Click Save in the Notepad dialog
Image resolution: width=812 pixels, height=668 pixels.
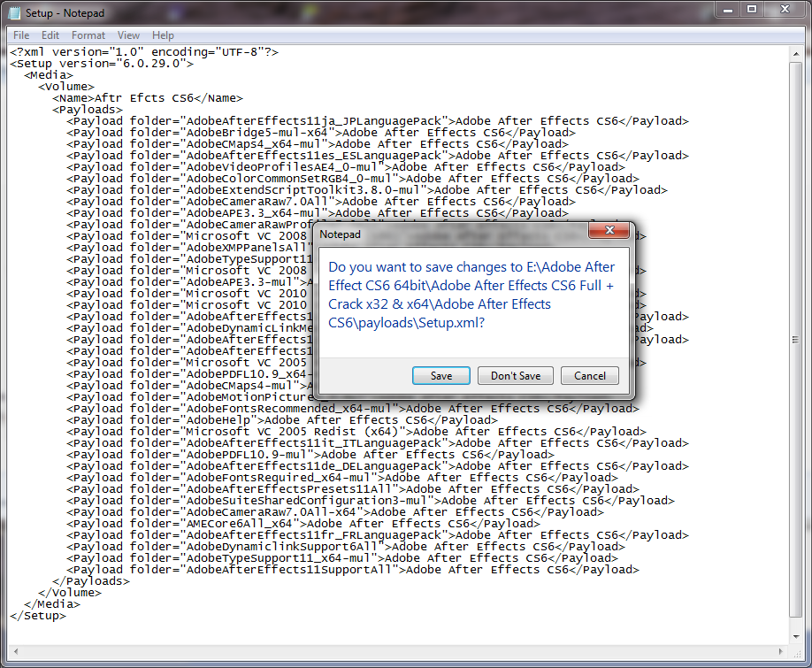(x=440, y=375)
